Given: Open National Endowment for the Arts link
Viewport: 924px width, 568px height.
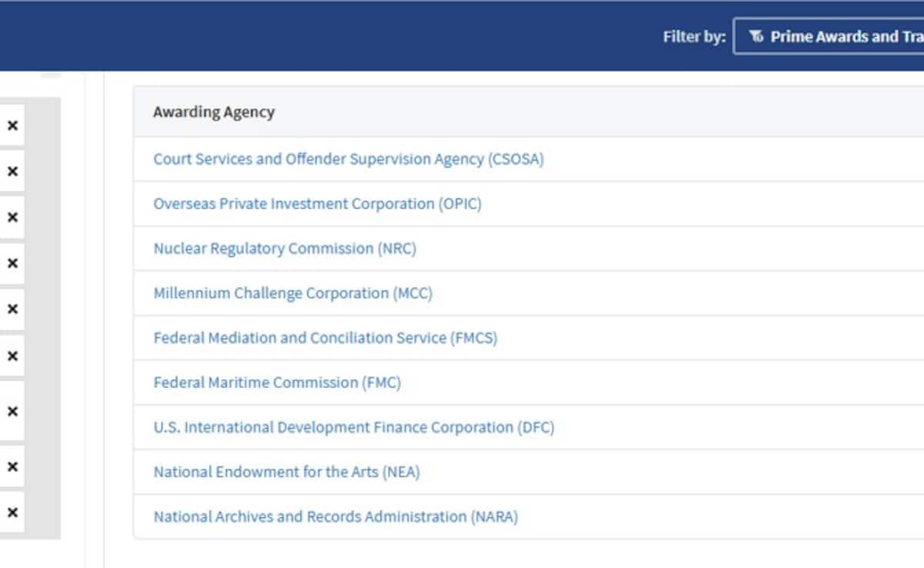Looking at the screenshot, I should point(286,472).
